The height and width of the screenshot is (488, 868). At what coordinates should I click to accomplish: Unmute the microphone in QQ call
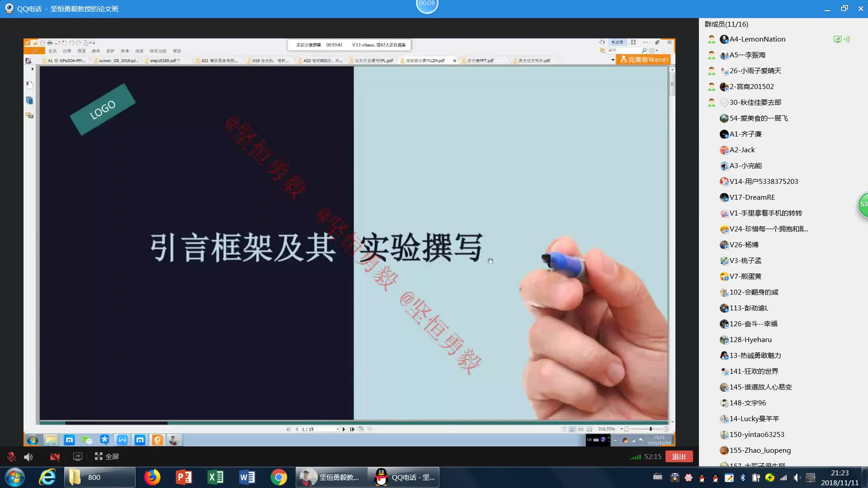click(12, 457)
